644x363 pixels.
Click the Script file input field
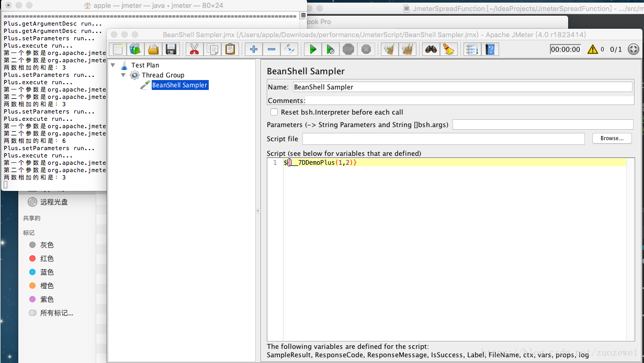pos(444,139)
